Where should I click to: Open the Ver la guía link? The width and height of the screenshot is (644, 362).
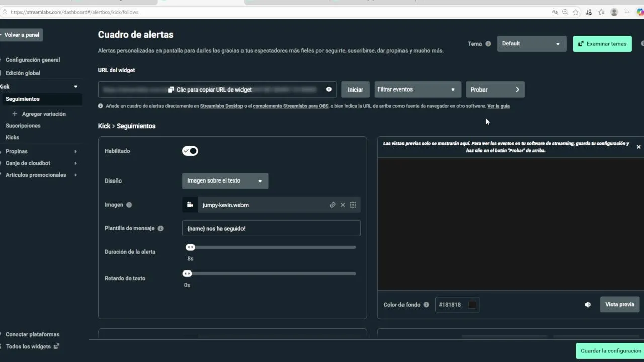[498, 106]
